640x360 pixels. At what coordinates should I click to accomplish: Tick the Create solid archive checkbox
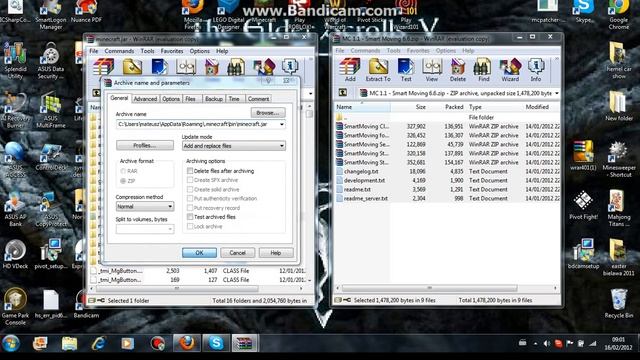(190, 189)
